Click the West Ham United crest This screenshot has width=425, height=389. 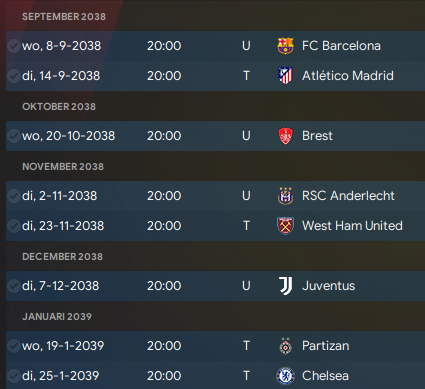(x=285, y=226)
